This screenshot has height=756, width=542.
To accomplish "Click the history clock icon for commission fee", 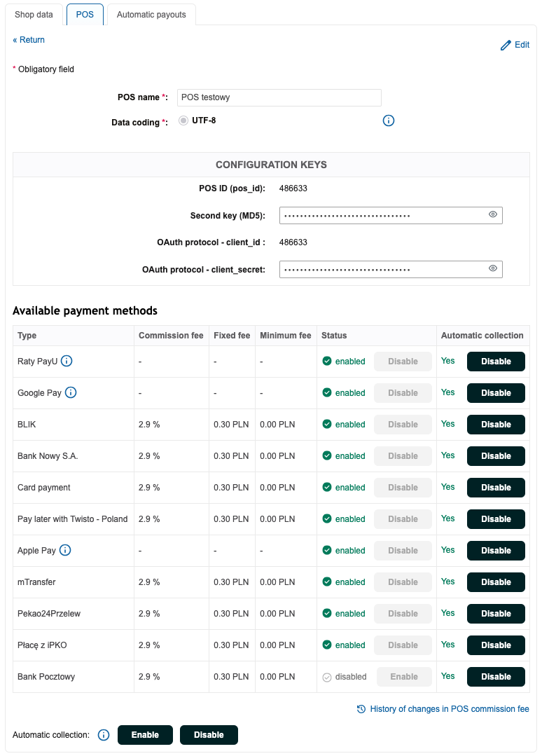I will click(x=361, y=709).
